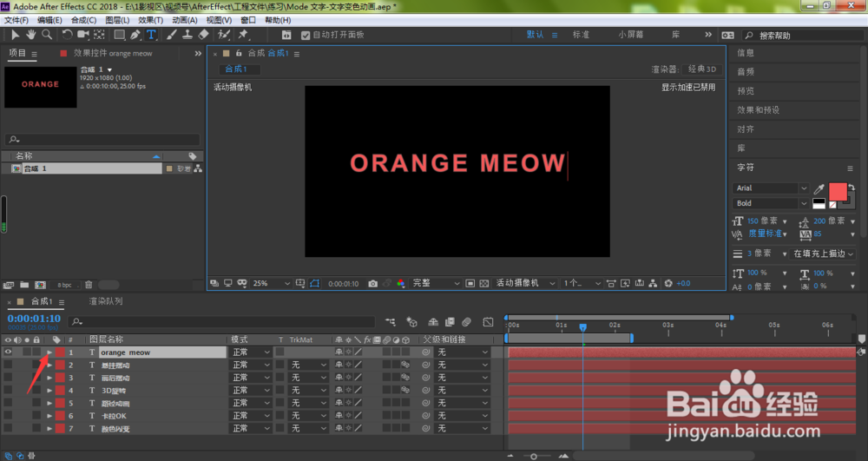
Task: Open the 效果和预设 panel
Action: point(758,110)
